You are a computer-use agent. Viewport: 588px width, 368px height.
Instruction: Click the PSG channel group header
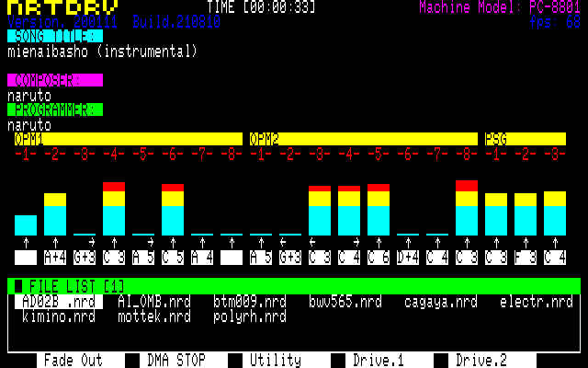[x=525, y=139]
